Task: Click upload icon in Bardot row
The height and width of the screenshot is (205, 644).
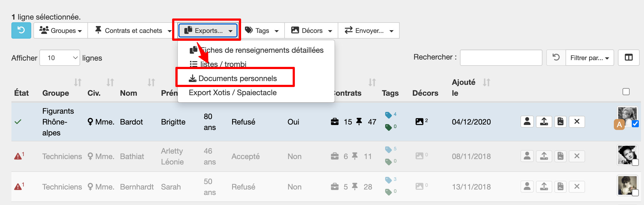Action: [x=544, y=122]
